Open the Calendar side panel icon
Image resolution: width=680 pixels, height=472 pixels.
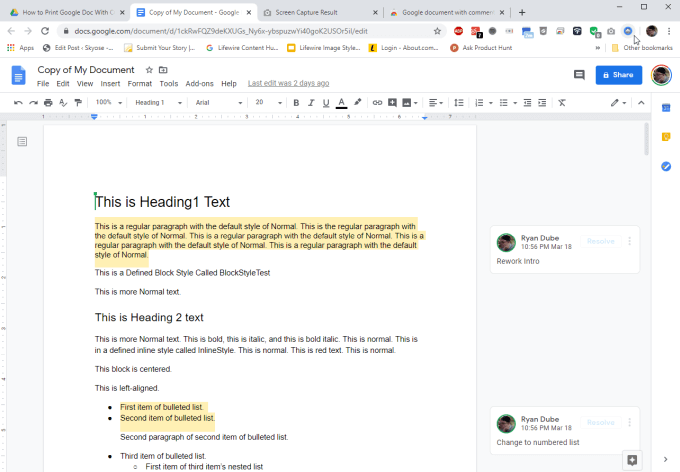(x=666, y=108)
